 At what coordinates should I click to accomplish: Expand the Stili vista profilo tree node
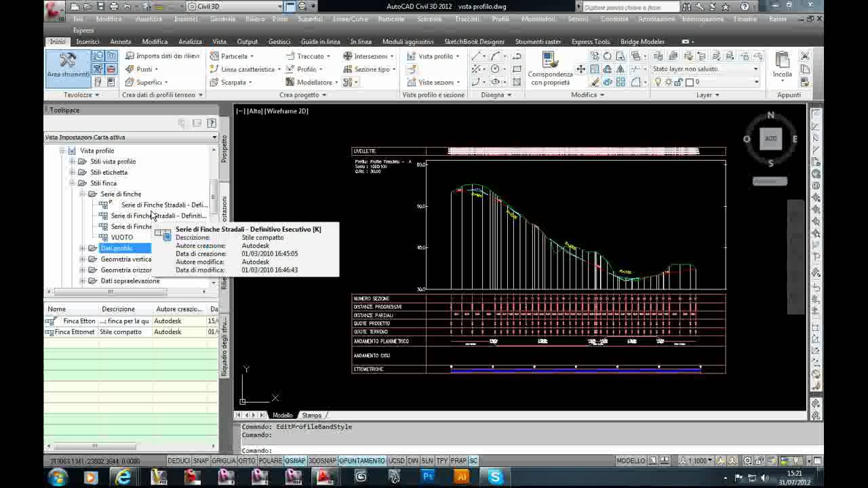[72, 161]
